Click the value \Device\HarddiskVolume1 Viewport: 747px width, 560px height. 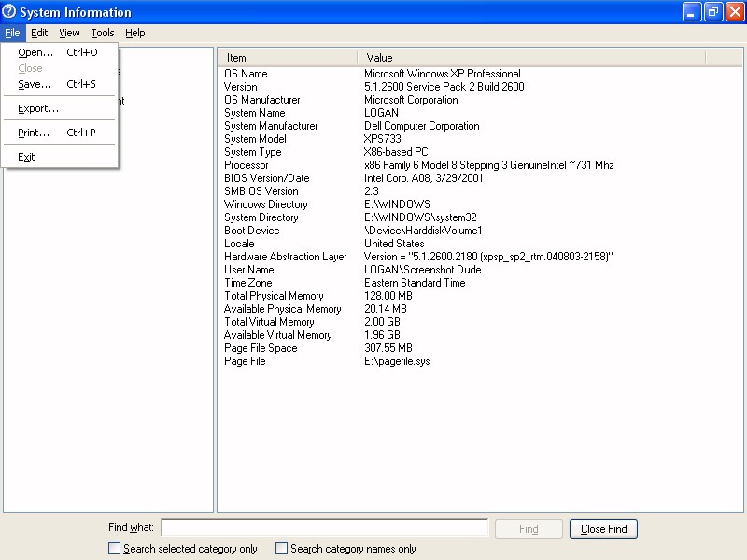pos(423,231)
